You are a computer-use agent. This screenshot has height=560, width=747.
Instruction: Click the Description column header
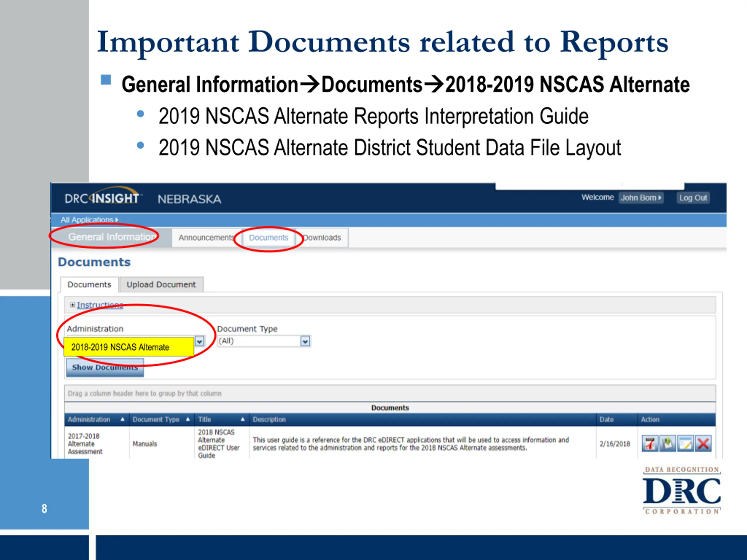(423, 420)
